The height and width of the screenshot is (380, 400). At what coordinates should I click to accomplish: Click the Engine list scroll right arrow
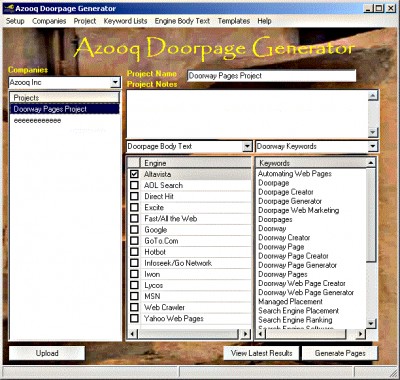pyautogui.click(x=246, y=334)
